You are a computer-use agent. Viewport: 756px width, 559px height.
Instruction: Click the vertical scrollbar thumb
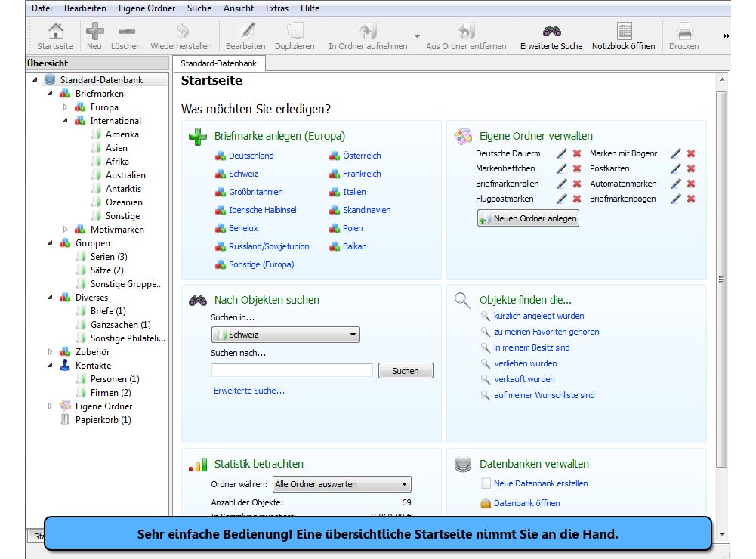pos(721,279)
